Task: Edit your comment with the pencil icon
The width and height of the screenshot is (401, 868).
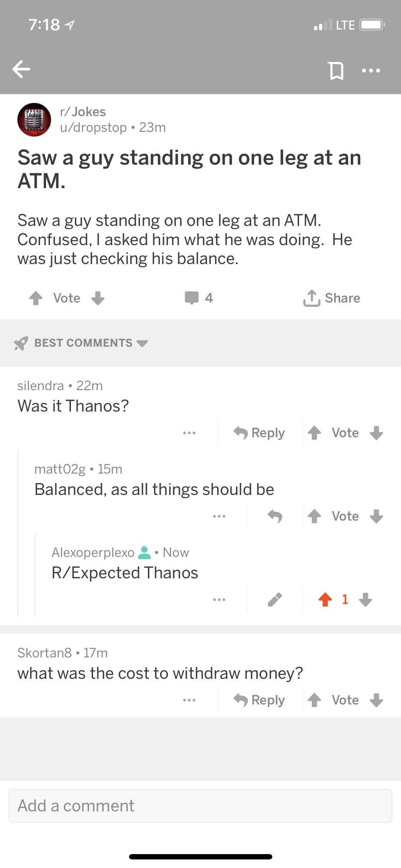Action: click(274, 600)
